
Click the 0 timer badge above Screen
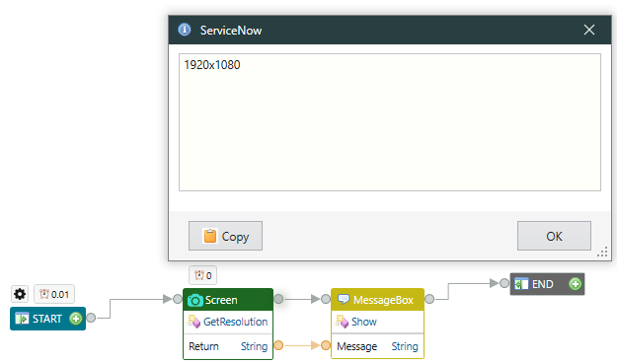tap(203, 275)
